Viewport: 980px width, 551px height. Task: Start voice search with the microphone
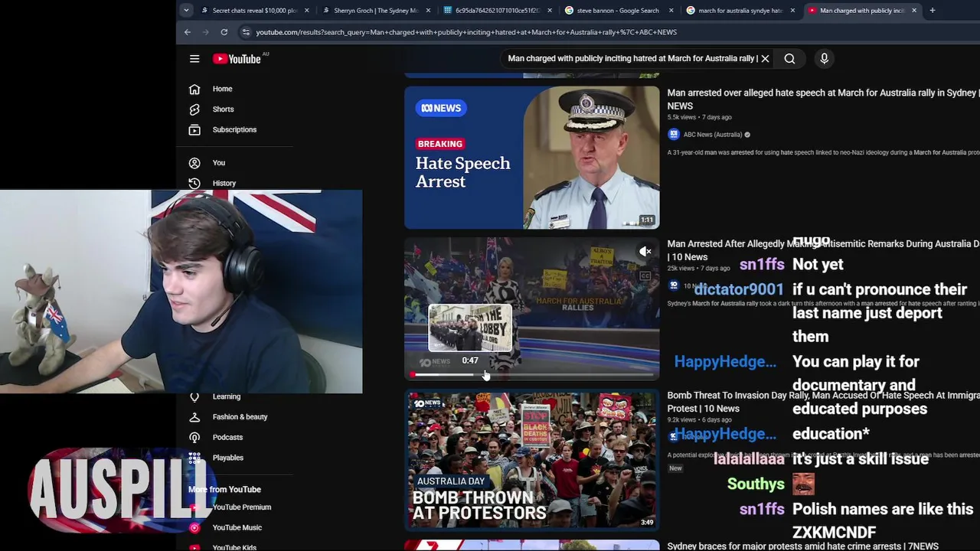[x=824, y=58]
